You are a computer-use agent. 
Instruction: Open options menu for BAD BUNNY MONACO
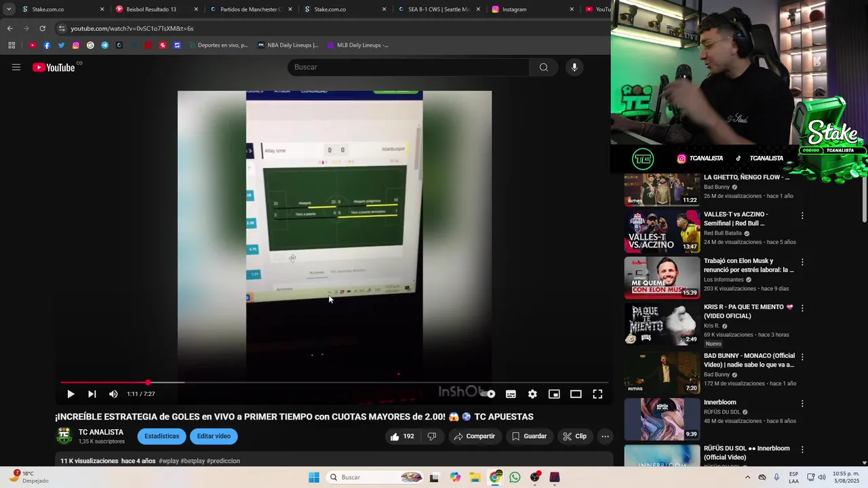coord(802,357)
